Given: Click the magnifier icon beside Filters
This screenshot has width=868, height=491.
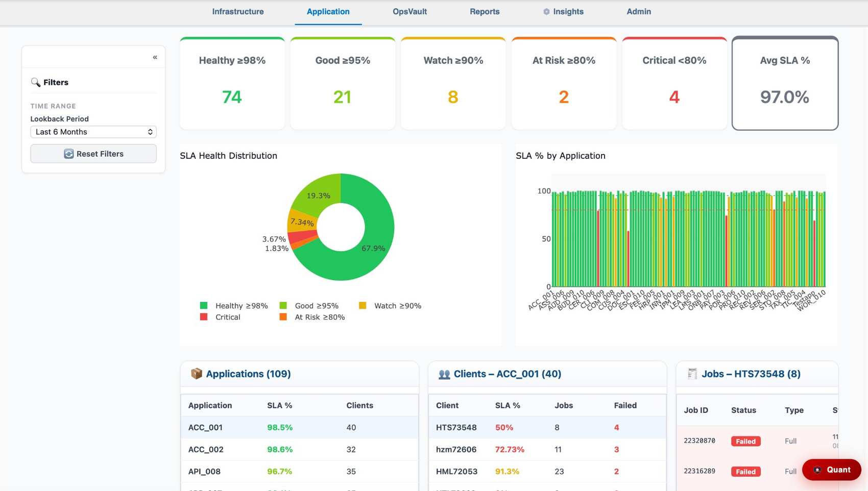Looking at the screenshot, I should point(35,82).
